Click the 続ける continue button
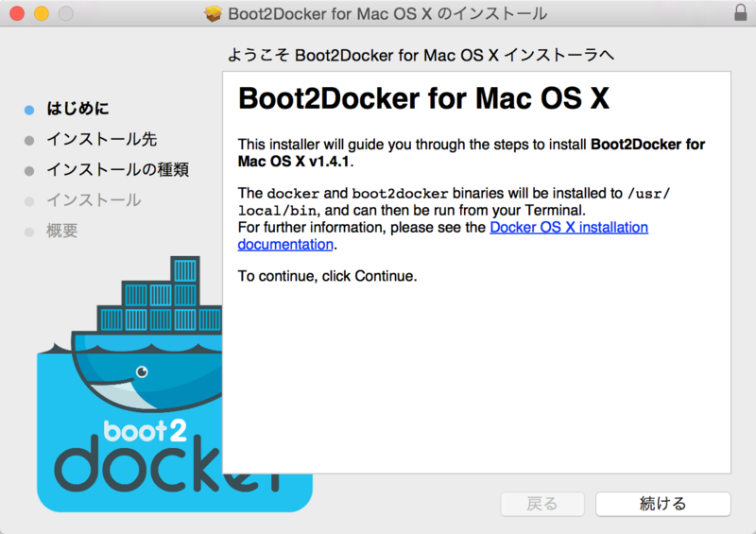This screenshot has height=534, width=756. [x=663, y=504]
